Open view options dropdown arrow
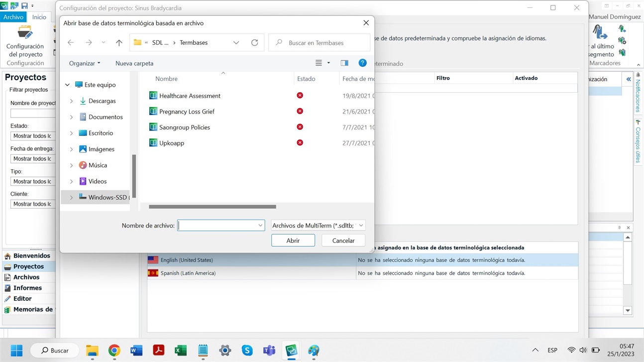This screenshot has width=644, height=362. click(x=328, y=63)
